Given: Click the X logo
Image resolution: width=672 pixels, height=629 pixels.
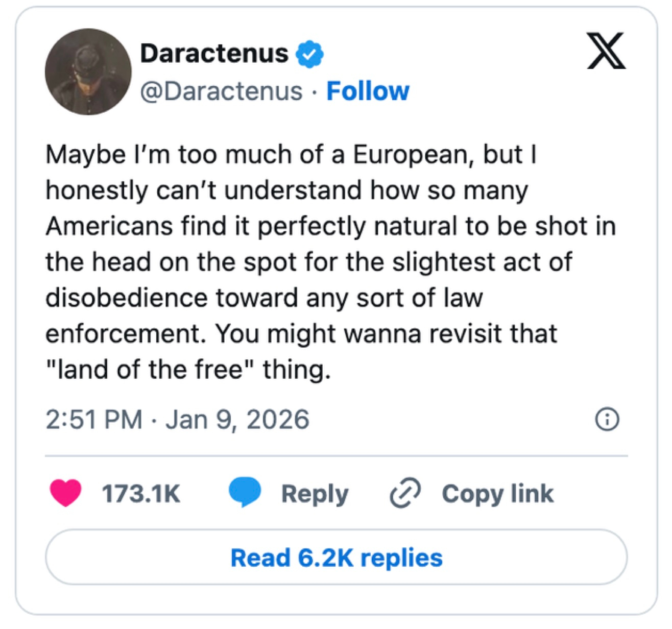Looking at the screenshot, I should pos(606,51).
